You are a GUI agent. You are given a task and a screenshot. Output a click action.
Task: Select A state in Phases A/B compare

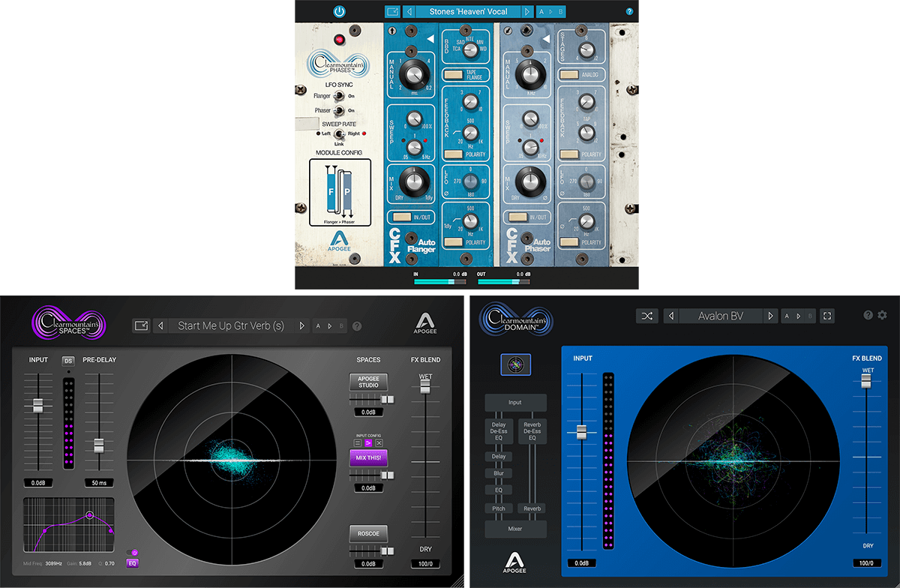pos(541,11)
